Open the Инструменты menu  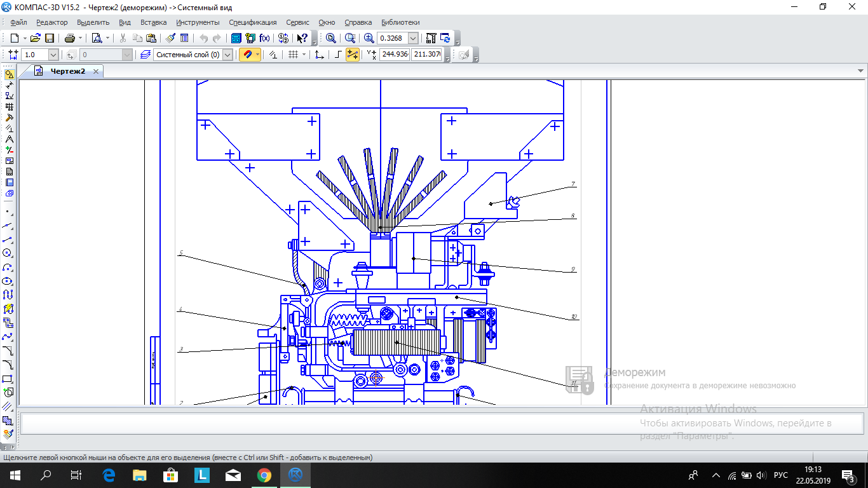click(x=198, y=22)
